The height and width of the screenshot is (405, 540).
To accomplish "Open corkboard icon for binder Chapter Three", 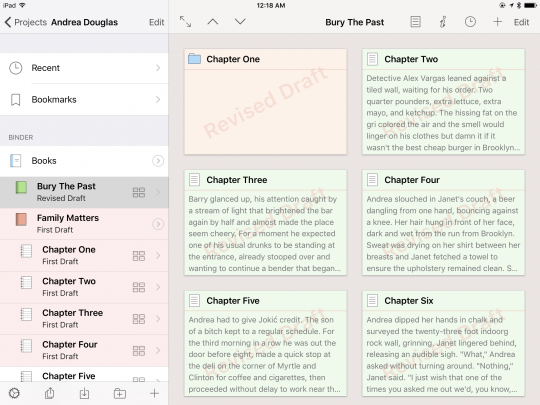I will tap(139, 319).
